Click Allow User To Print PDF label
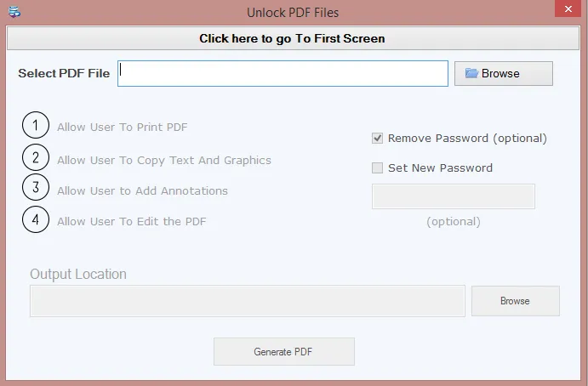 click(x=123, y=127)
